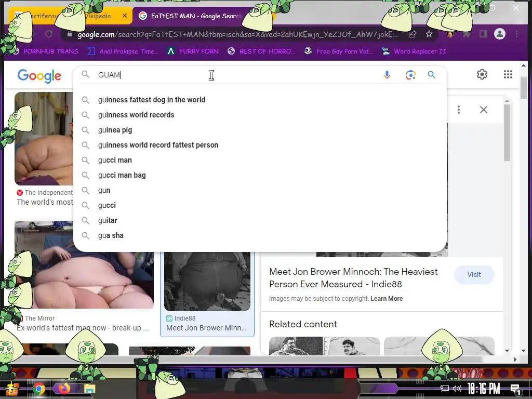Open the Chrome side panel

point(483,34)
